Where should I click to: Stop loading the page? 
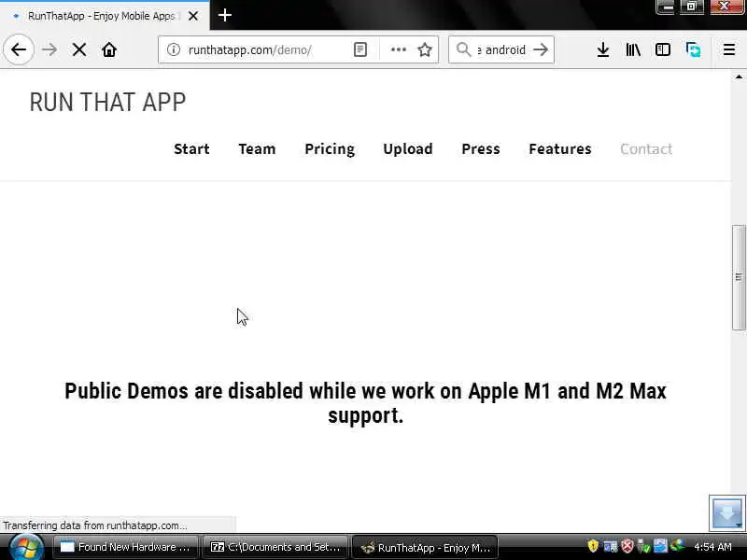[79, 49]
